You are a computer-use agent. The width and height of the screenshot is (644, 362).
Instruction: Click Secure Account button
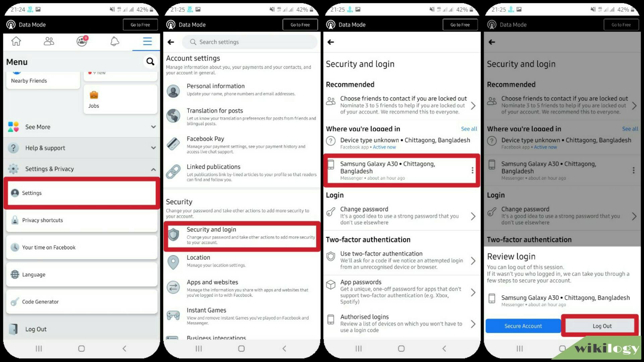pos(523,326)
